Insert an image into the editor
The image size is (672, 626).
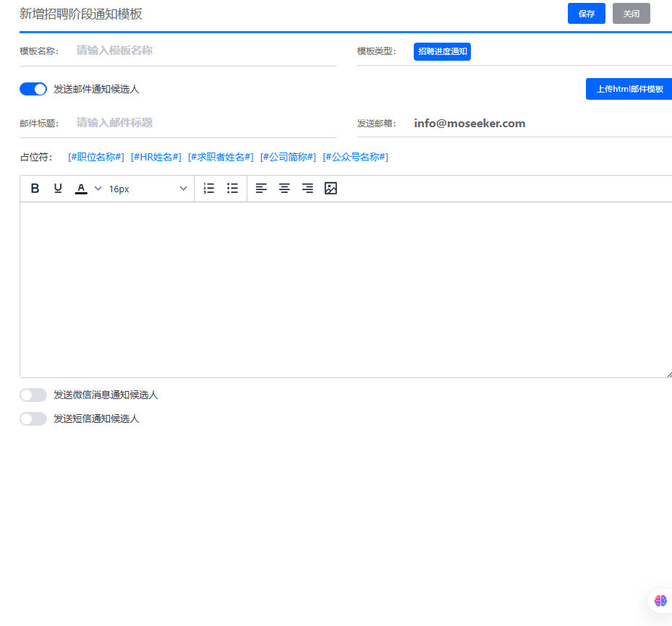click(331, 189)
